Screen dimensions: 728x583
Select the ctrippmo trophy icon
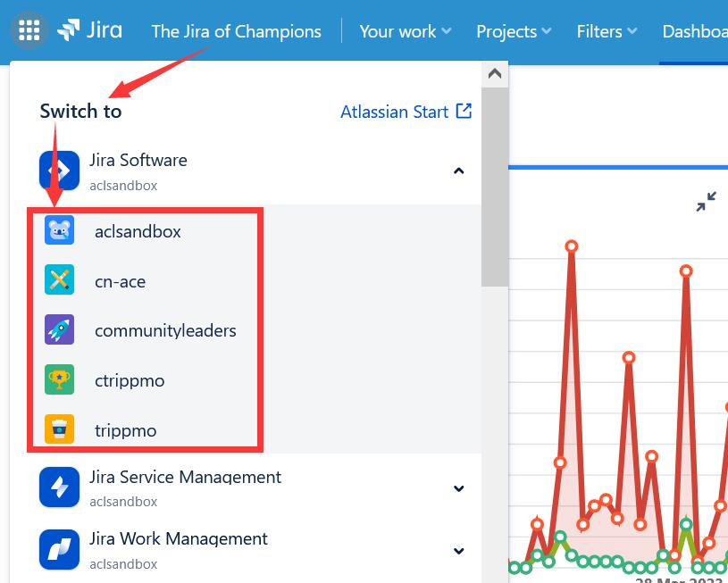point(59,379)
